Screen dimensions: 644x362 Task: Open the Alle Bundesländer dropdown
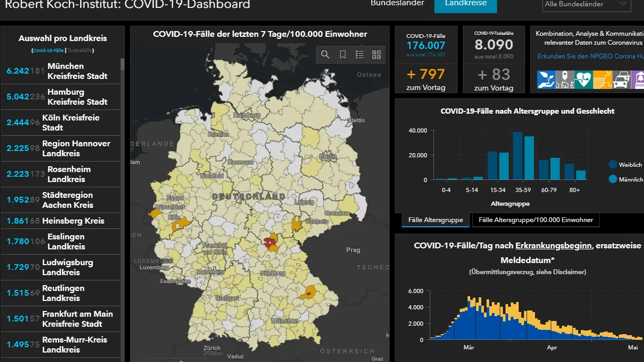coord(586,4)
